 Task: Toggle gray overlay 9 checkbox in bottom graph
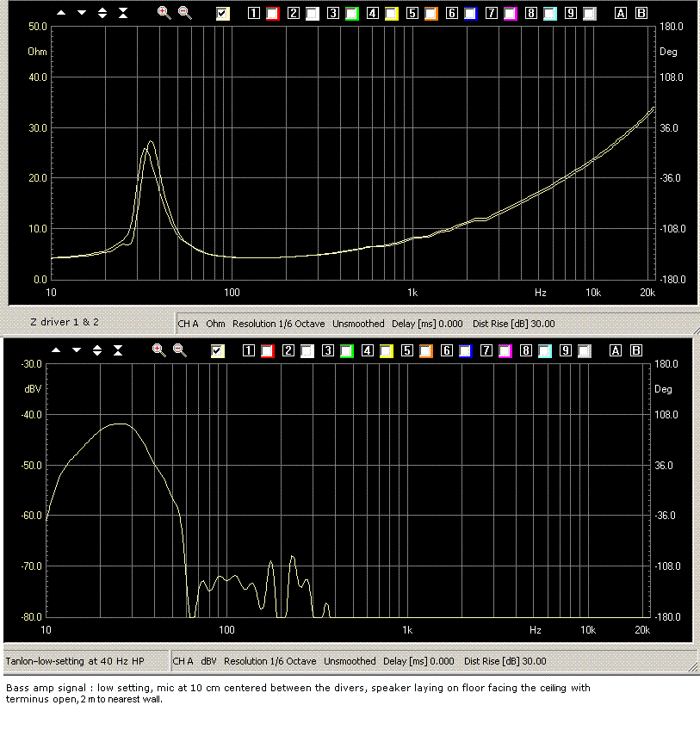[584, 350]
